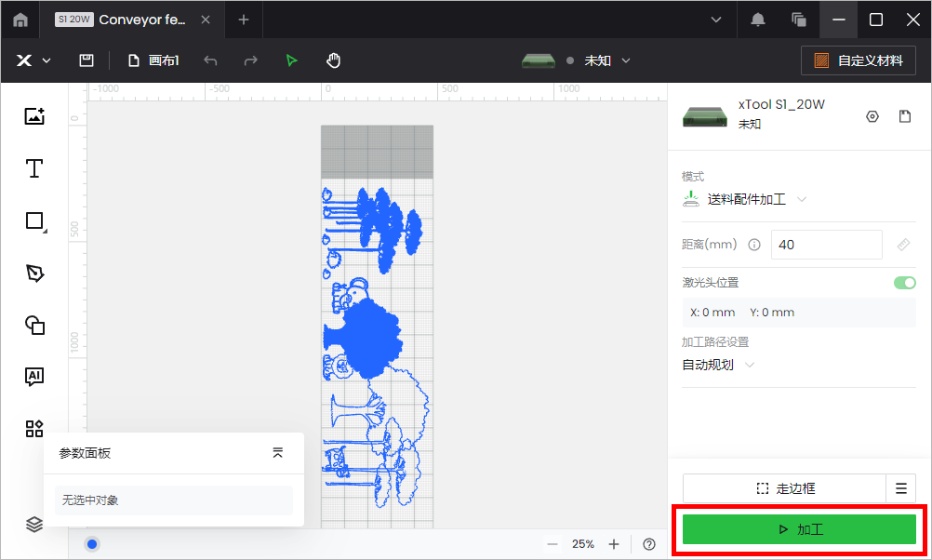Screen dimensions: 932x560
Task: Select the rectangle shape tool
Action: pyautogui.click(x=35, y=221)
